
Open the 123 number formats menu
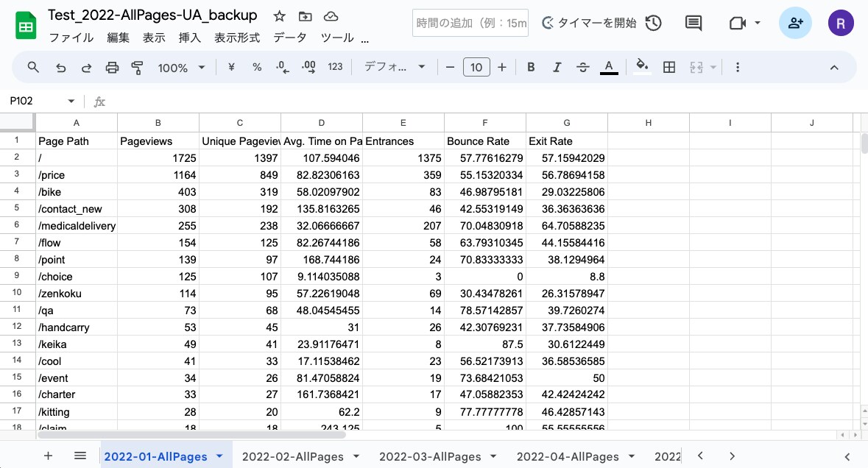[x=335, y=67]
